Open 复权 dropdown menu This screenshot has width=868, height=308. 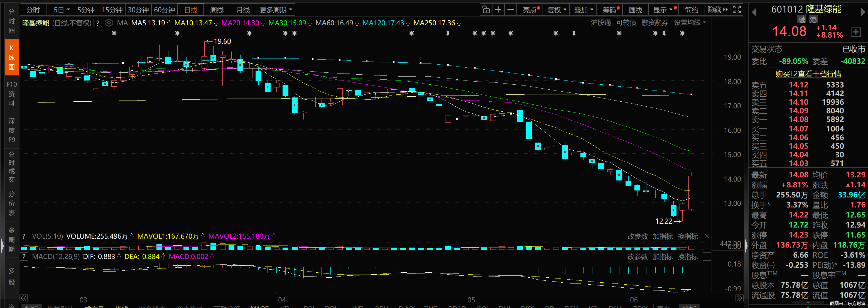point(557,10)
